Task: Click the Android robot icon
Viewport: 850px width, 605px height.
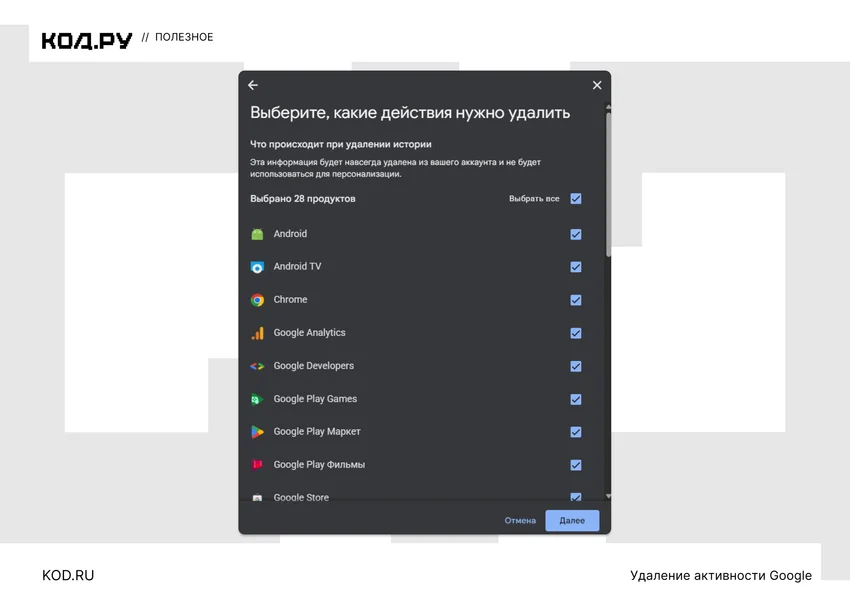Action: 257,234
